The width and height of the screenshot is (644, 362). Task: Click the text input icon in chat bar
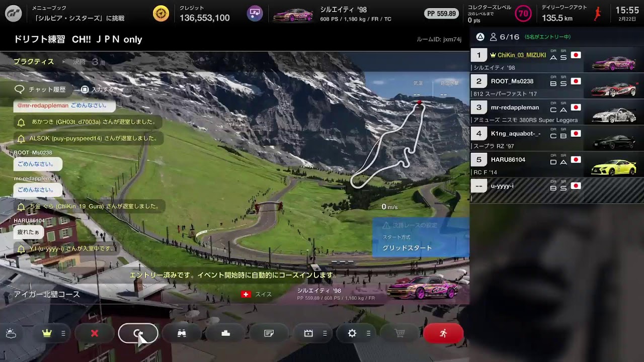tap(85, 89)
